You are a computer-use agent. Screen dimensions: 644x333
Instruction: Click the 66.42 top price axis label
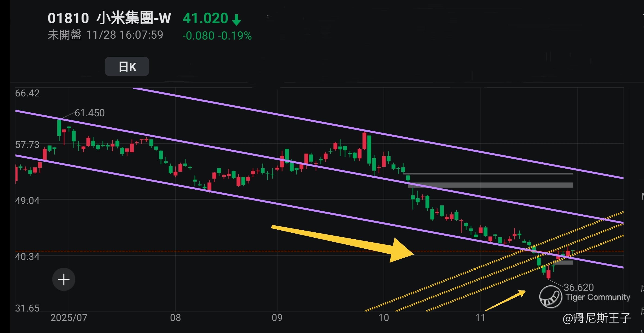pos(27,93)
